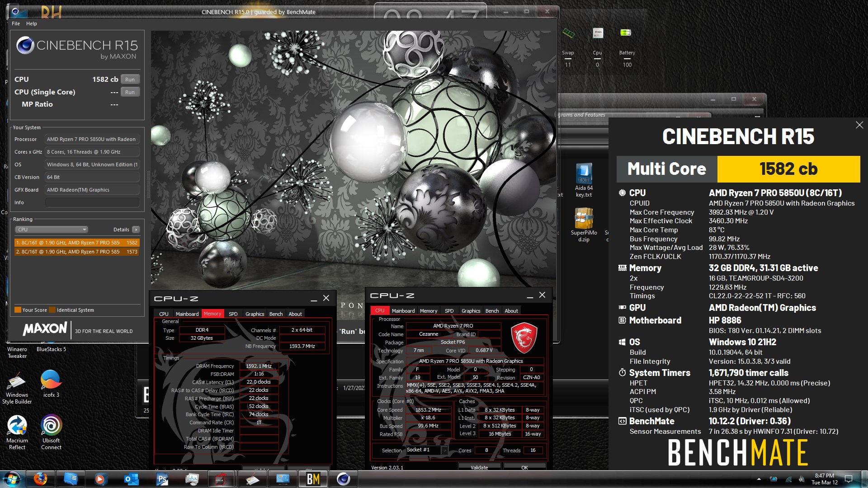Open the blue list app taskbar icon
The image size is (868, 488).
click(x=71, y=479)
